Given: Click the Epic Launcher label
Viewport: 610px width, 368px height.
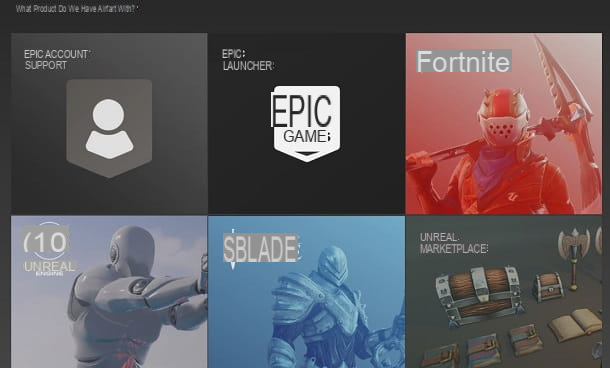Looking at the screenshot, I should [x=248, y=60].
